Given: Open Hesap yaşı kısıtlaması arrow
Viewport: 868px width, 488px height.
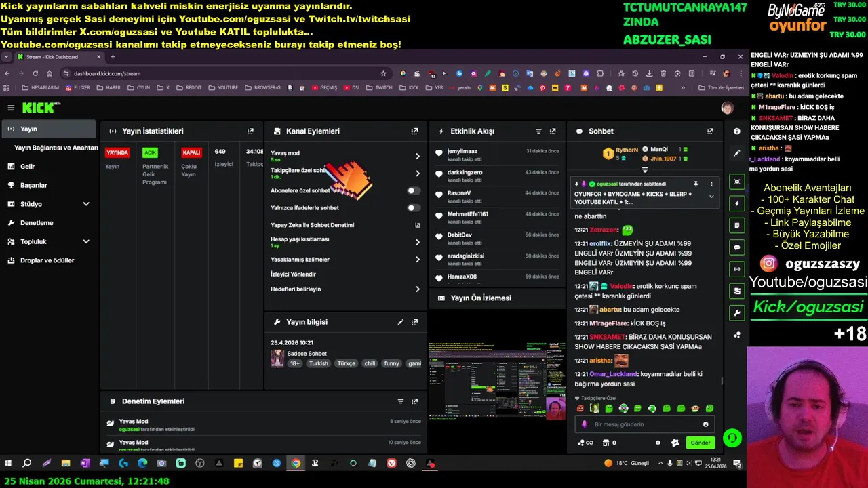Looking at the screenshot, I should 418,242.
